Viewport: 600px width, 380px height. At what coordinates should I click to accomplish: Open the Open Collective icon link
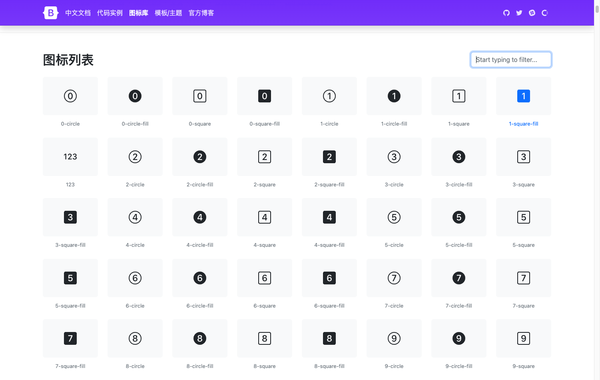(x=545, y=13)
